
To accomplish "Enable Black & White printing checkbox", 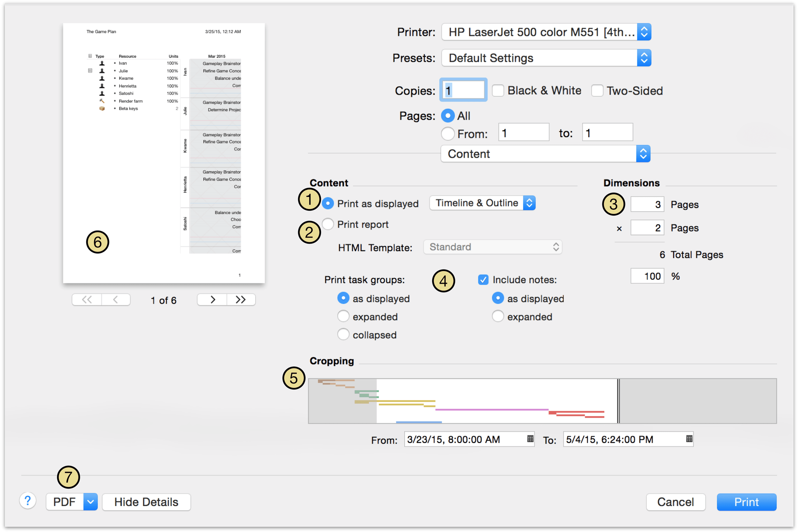I will click(x=498, y=91).
